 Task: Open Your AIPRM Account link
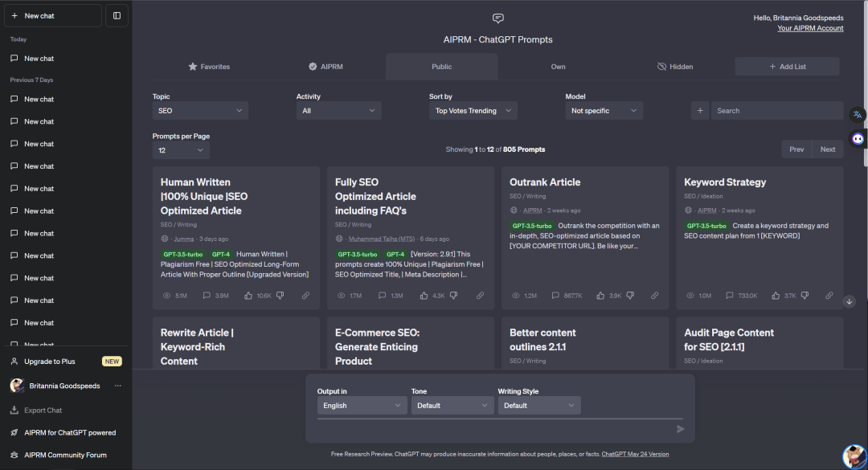click(810, 28)
